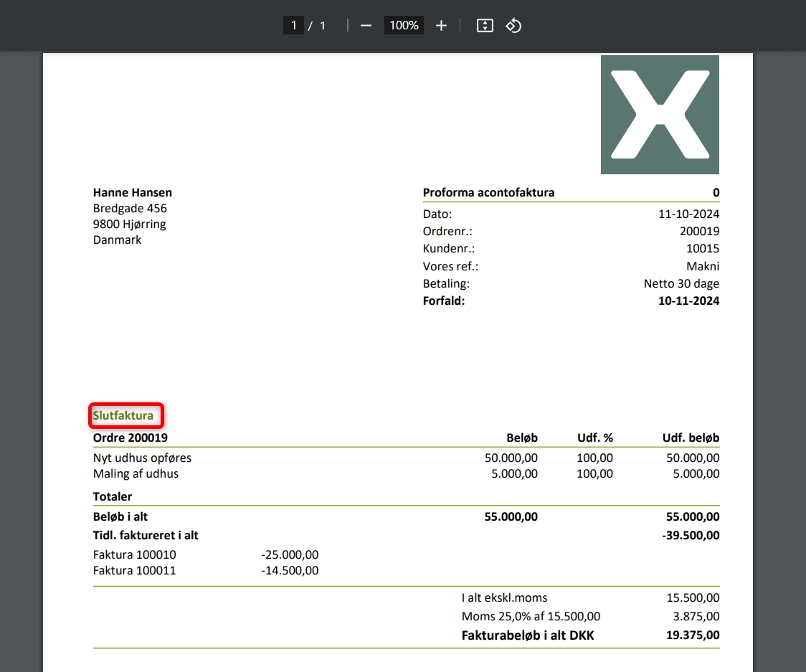Click the Faktura 100010 entry

click(x=134, y=554)
